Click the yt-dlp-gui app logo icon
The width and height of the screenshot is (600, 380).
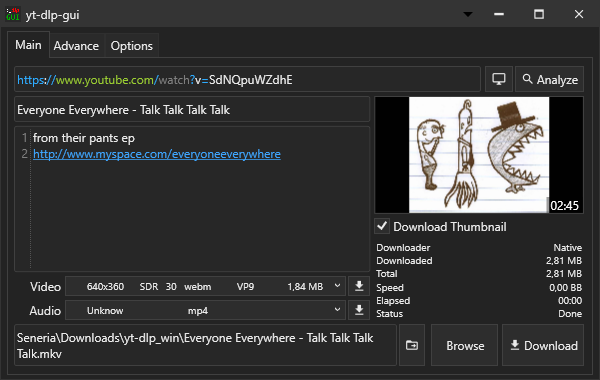click(13, 15)
